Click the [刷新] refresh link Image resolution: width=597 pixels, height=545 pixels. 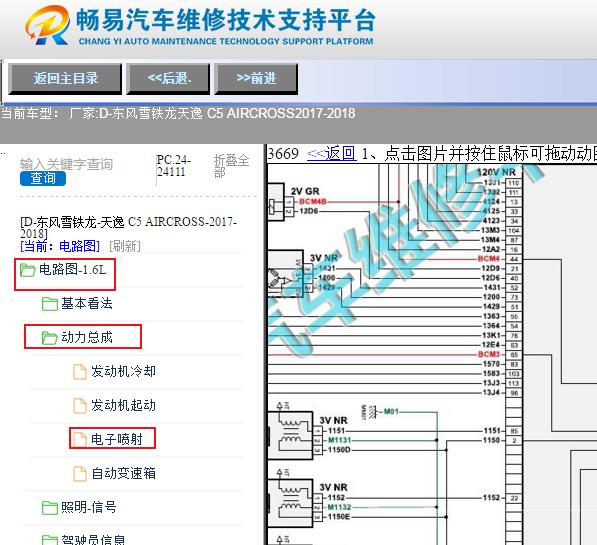125,246
